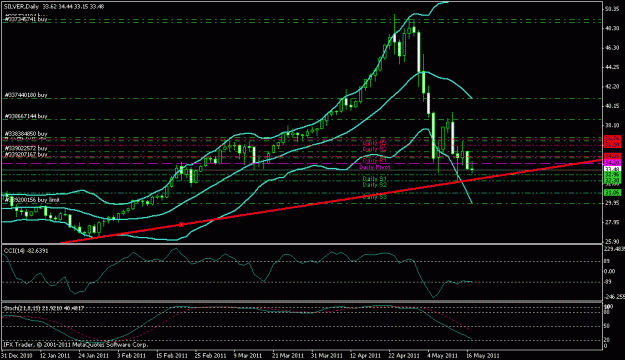This screenshot has width=625, height=360.
Task: Select the #338384850 buy order label
Action: point(26,134)
